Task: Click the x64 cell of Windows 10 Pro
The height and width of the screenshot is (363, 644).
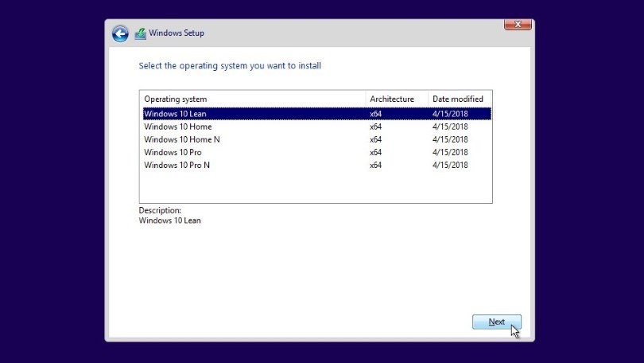Action: pyautogui.click(x=376, y=152)
